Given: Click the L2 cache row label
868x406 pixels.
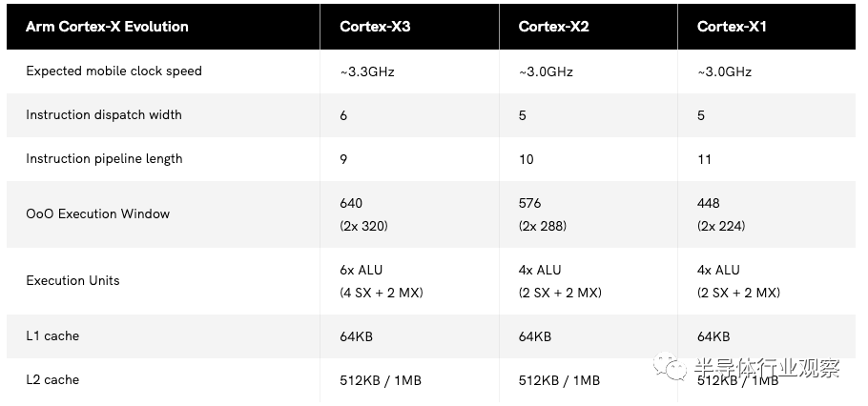Looking at the screenshot, I should [x=52, y=379].
